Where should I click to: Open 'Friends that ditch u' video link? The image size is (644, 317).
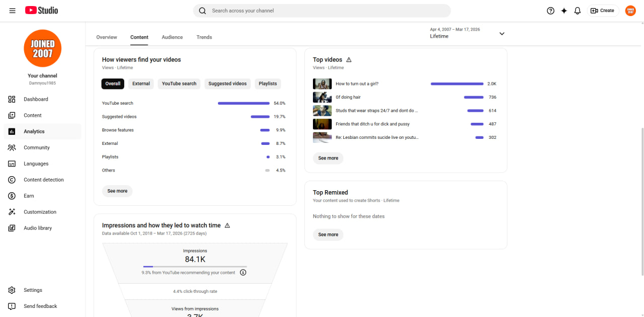tap(373, 124)
